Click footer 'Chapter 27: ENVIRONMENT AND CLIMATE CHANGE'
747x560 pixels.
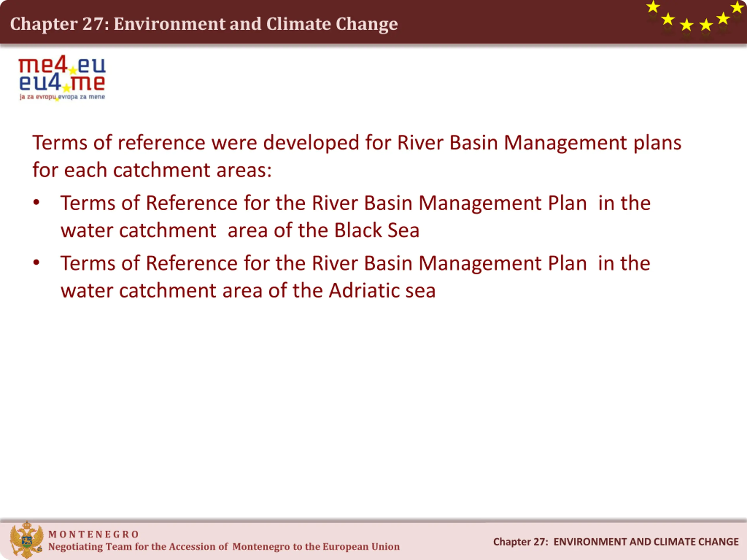click(616, 542)
